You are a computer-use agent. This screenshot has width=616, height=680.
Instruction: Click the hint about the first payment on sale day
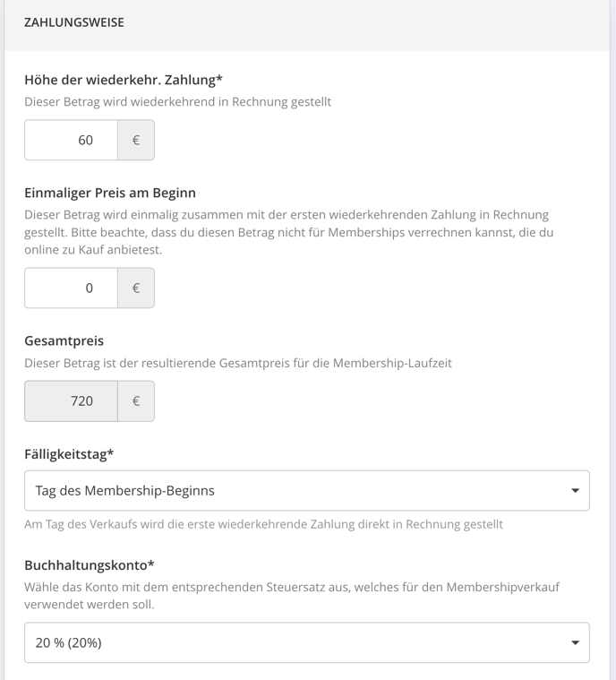[263, 524]
